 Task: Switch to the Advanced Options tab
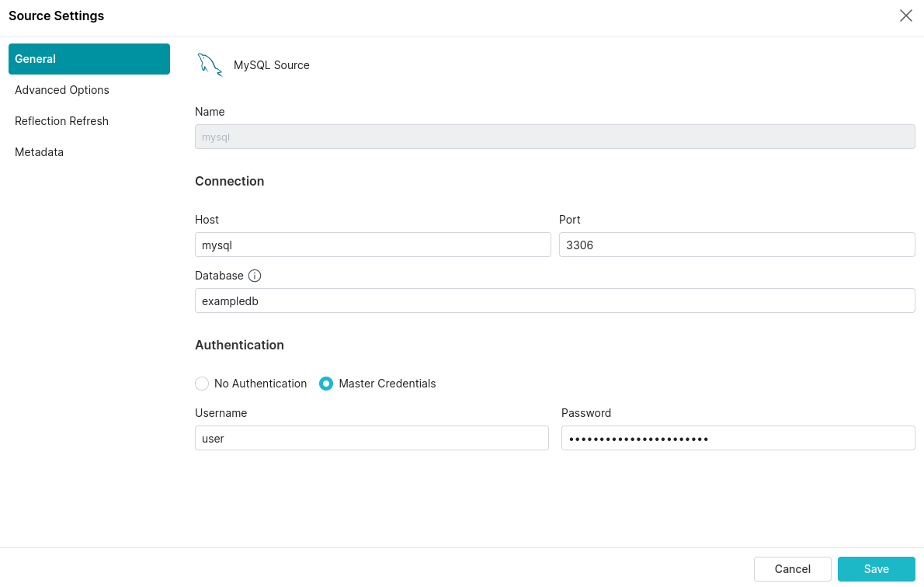(61, 90)
